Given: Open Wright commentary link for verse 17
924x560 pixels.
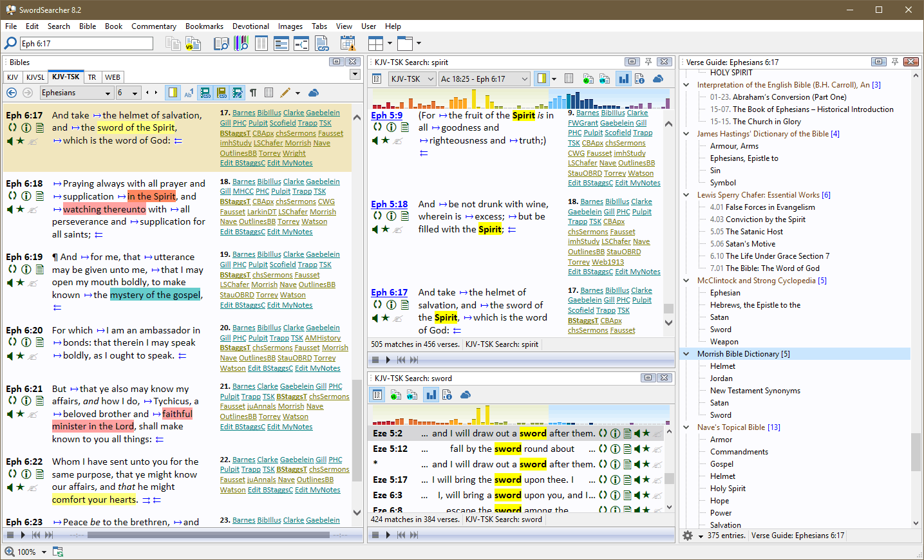Looking at the screenshot, I should click(294, 153).
